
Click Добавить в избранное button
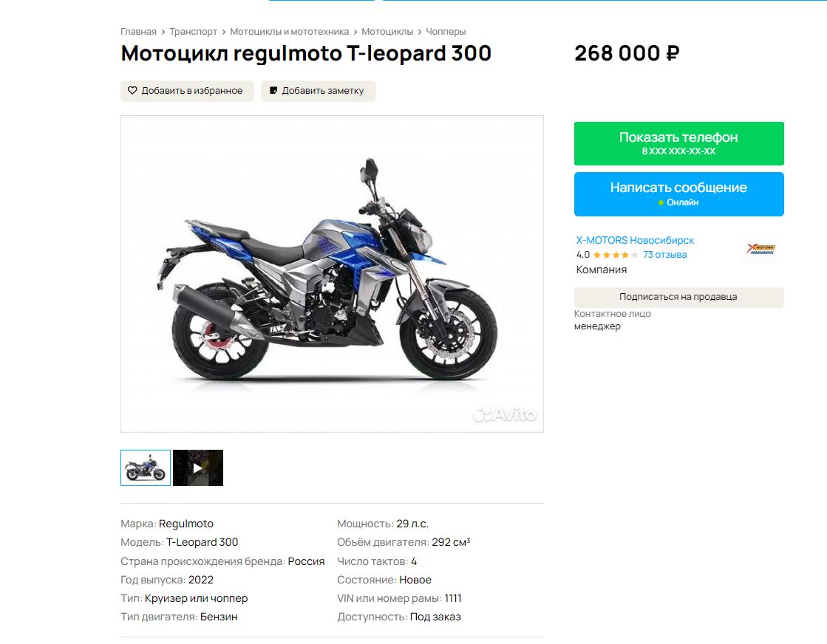tap(187, 91)
